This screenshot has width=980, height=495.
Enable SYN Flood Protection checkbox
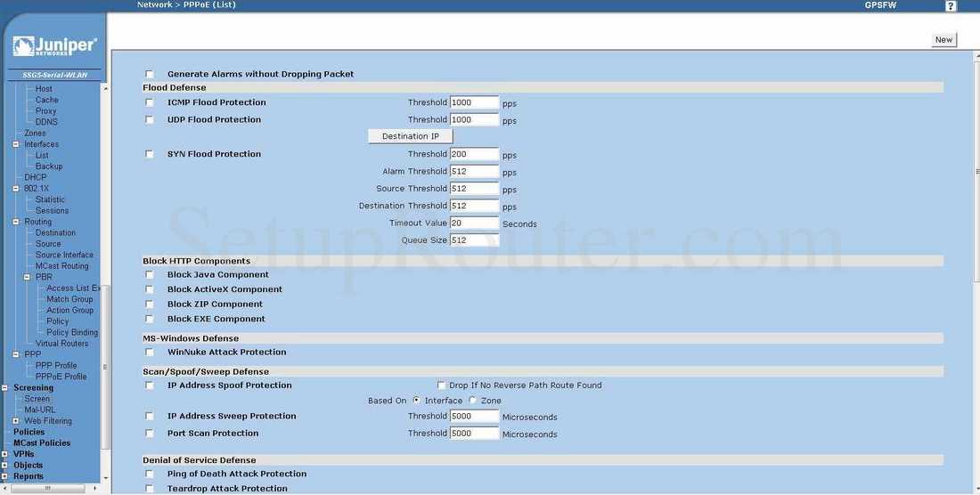pyautogui.click(x=150, y=154)
